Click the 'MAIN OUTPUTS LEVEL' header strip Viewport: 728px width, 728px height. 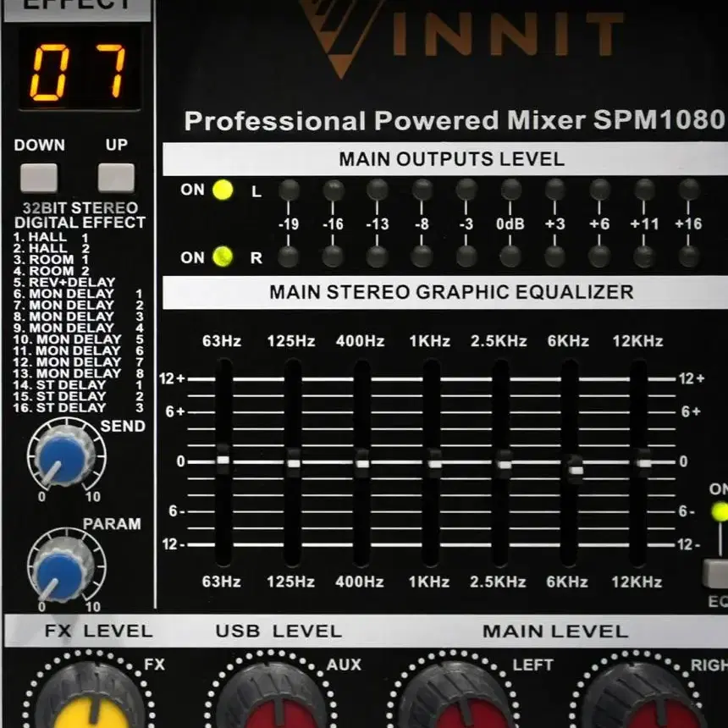(x=445, y=159)
